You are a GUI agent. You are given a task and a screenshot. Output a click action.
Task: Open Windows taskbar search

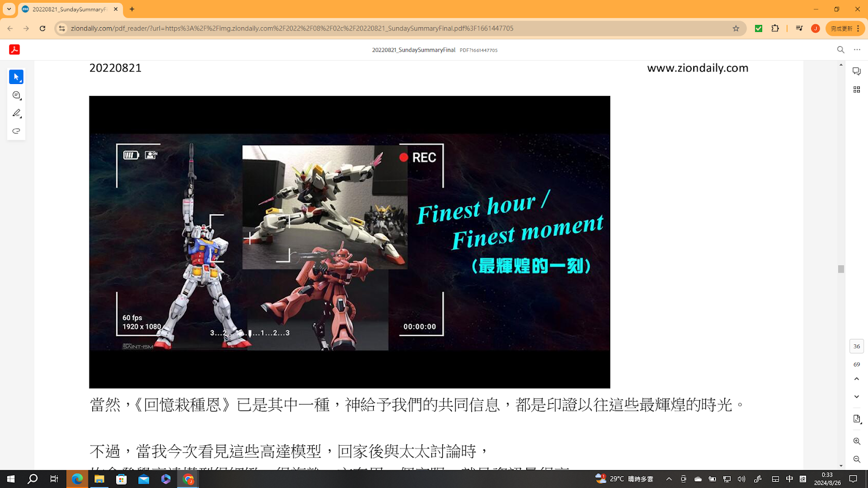[33, 479]
